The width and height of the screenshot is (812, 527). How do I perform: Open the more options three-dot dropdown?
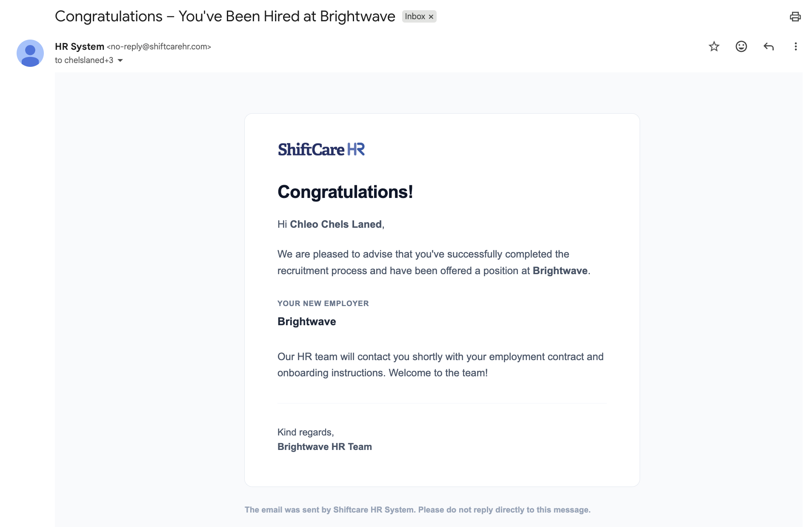click(795, 47)
